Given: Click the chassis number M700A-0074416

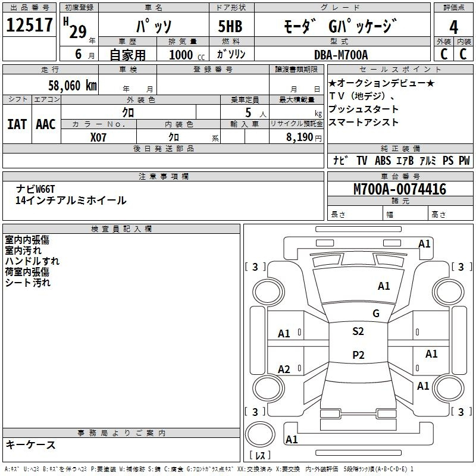Looking at the screenshot, I should pyautogui.click(x=399, y=189).
